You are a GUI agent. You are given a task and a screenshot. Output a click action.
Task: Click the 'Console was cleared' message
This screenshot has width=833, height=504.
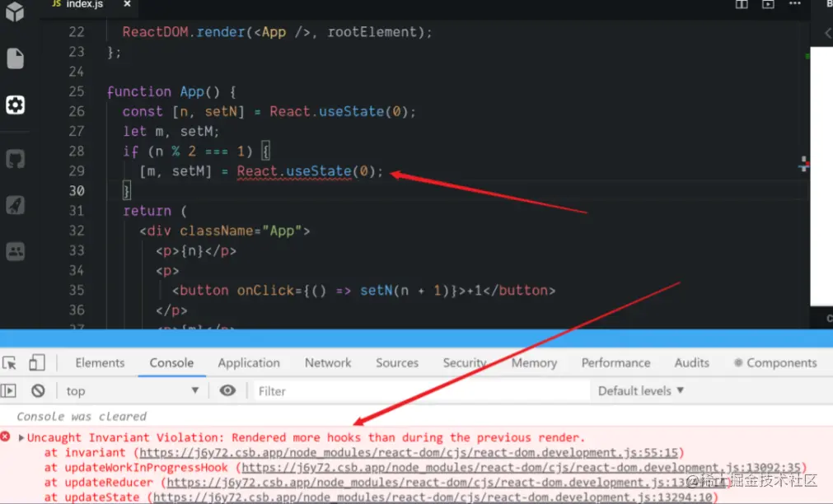[x=82, y=417]
